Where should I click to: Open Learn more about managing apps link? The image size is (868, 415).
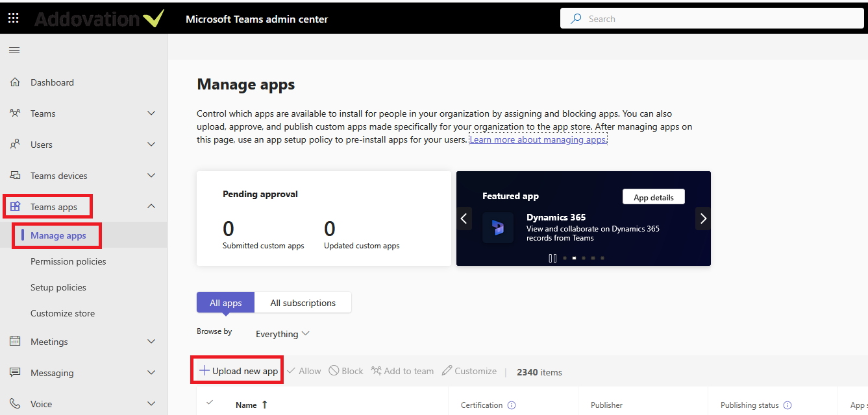point(538,139)
